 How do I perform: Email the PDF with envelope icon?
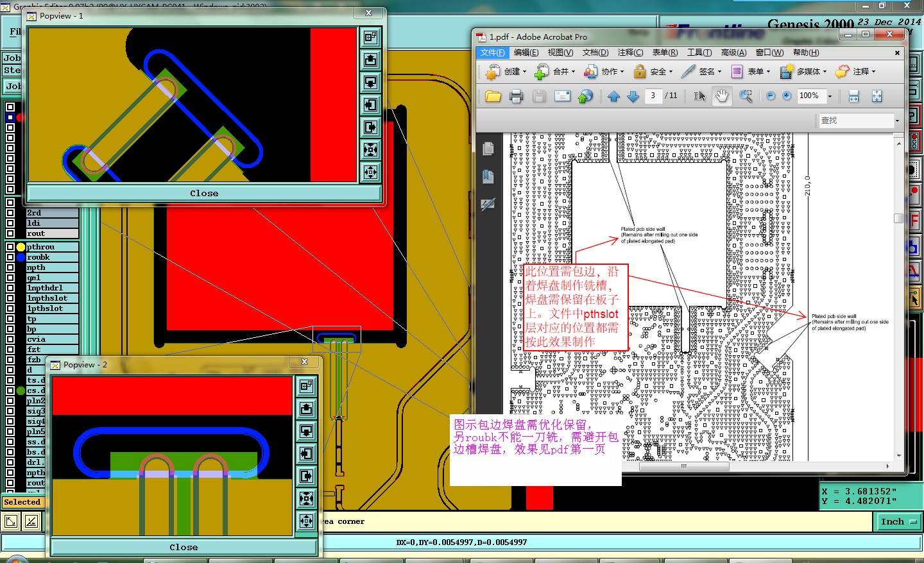click(562, 96)
